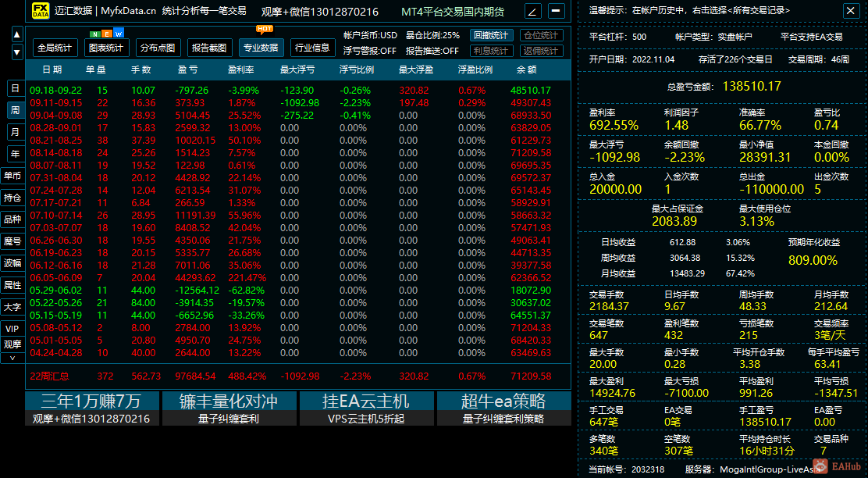Select 波幅 in the sidebar
The height and width of the screenshot is (478, 868).
[12, 263]
